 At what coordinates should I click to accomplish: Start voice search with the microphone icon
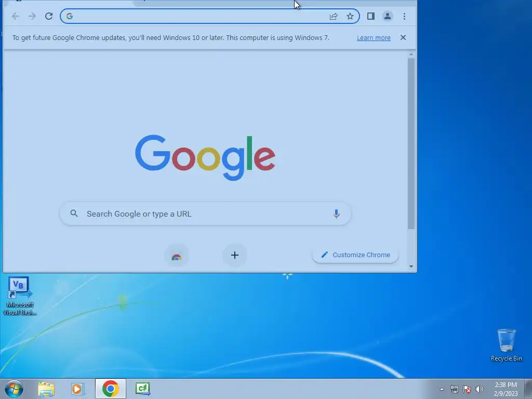pyautogui.click(x=336, y=214)
